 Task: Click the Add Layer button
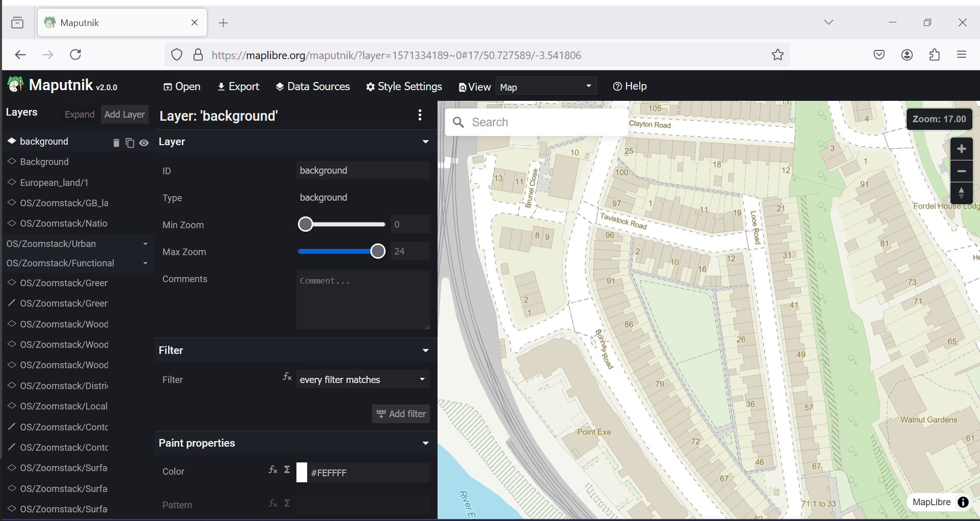(124, 114)
